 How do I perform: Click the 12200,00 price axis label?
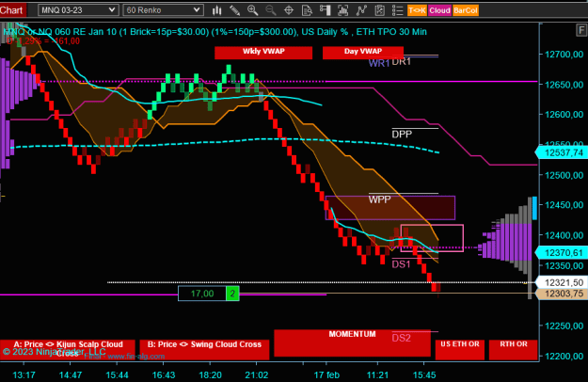tap(564, 357)
